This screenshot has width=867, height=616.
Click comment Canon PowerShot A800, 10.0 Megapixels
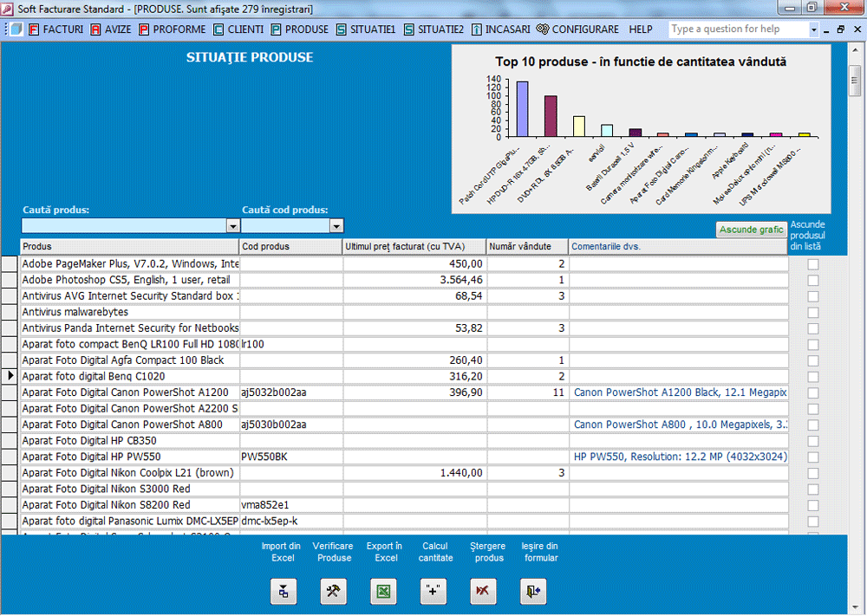[x=679, y=425]
